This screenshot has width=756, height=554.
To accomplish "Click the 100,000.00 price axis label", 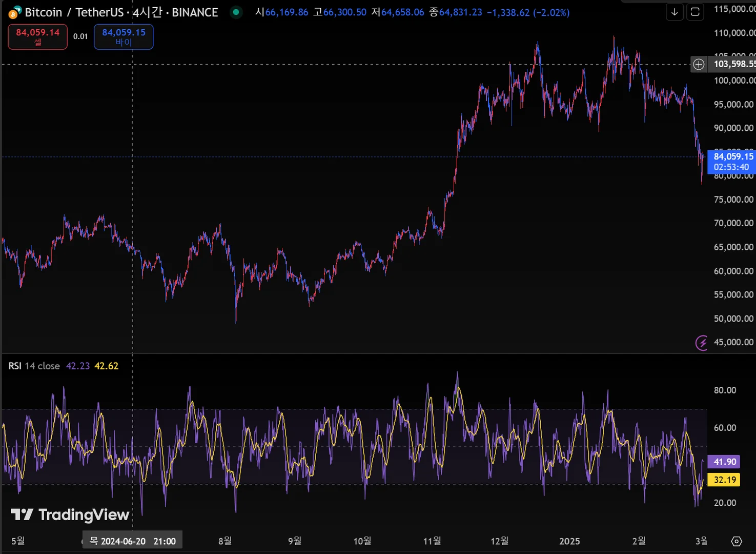I will [x=734, y=81].
